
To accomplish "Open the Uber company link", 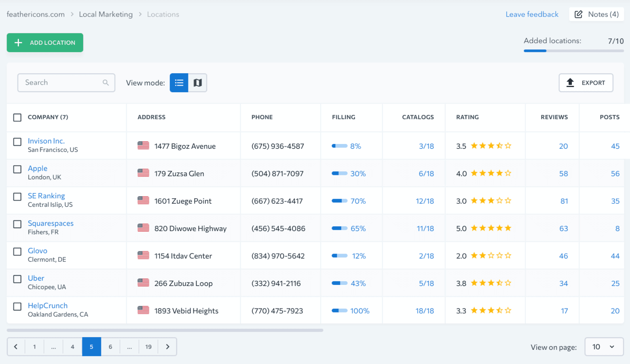I will pyautogui.click(x=36, y=278).
